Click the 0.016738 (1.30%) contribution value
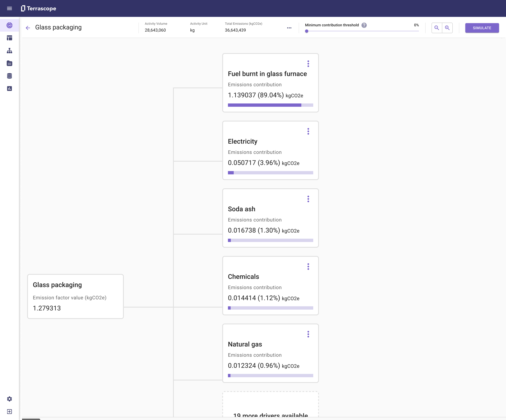 [264, 230]
